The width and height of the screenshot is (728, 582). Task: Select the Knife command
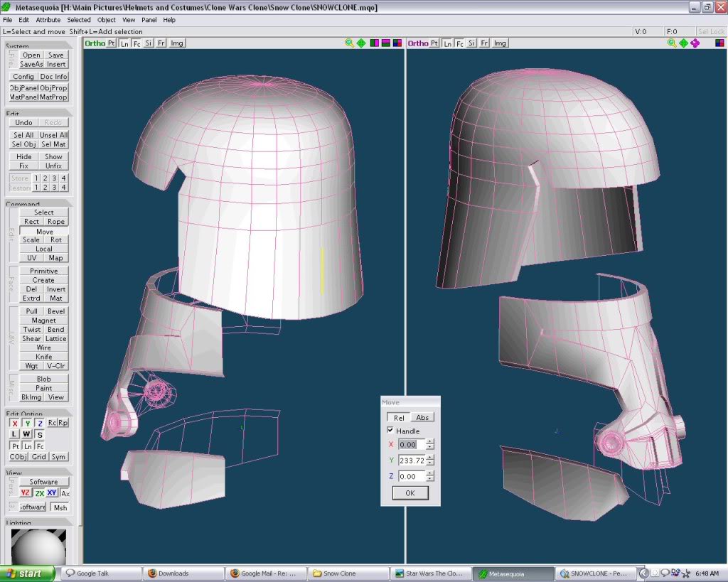43,357
